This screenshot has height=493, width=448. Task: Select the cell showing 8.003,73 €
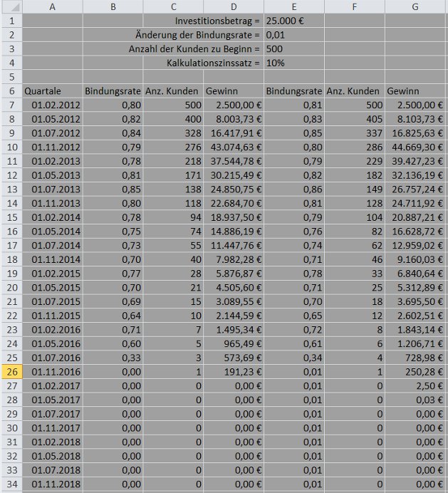233,119
